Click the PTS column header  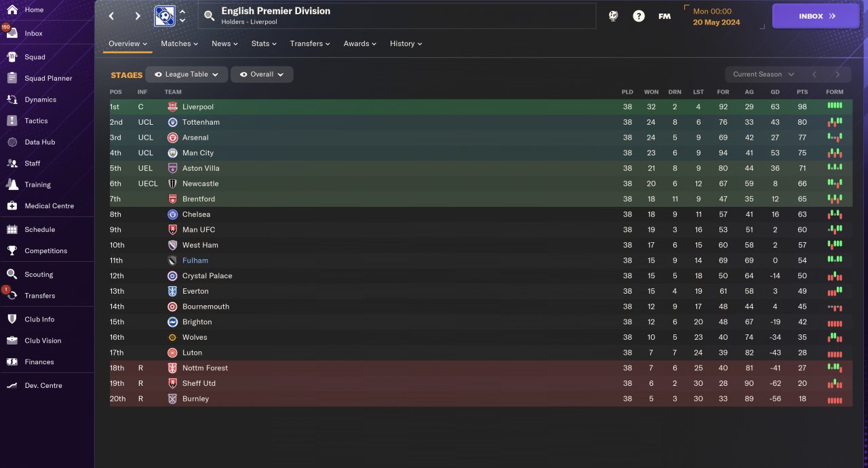[x=802, y=92]
